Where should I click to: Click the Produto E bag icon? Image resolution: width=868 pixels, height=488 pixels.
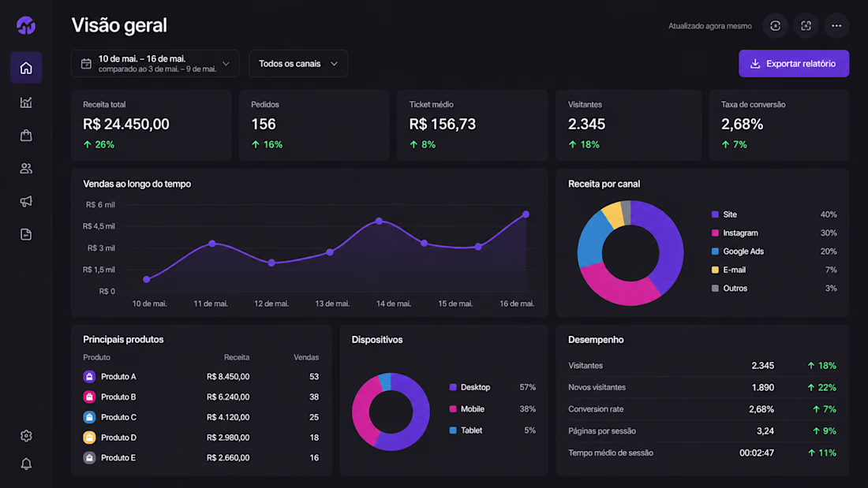pyautogui.click(x=89, y=457)
